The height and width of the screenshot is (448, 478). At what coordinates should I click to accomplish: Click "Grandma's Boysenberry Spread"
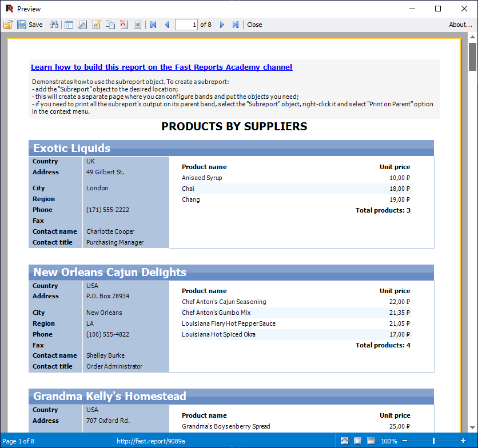[226, 426]
